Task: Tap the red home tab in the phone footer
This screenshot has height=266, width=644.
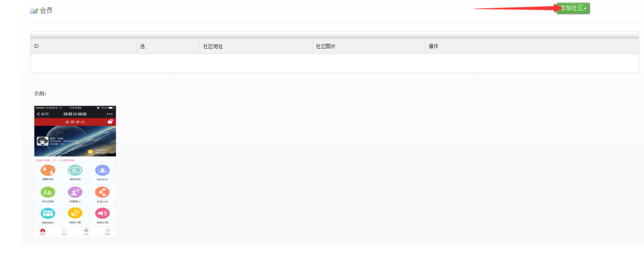Action: (43, 231)
